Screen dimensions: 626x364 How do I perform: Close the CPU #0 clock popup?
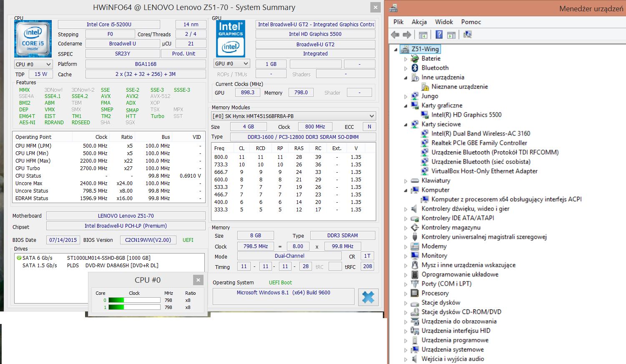click(198, 280)
